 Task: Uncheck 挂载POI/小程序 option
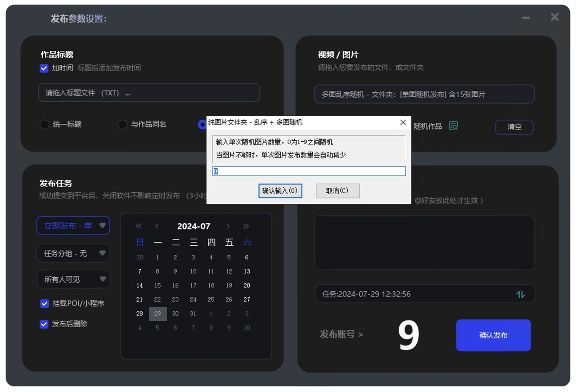(x=44, y=303)
